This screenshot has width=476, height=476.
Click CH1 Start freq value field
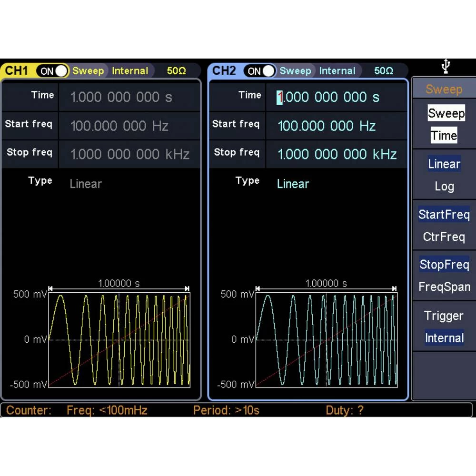(119, 126)
